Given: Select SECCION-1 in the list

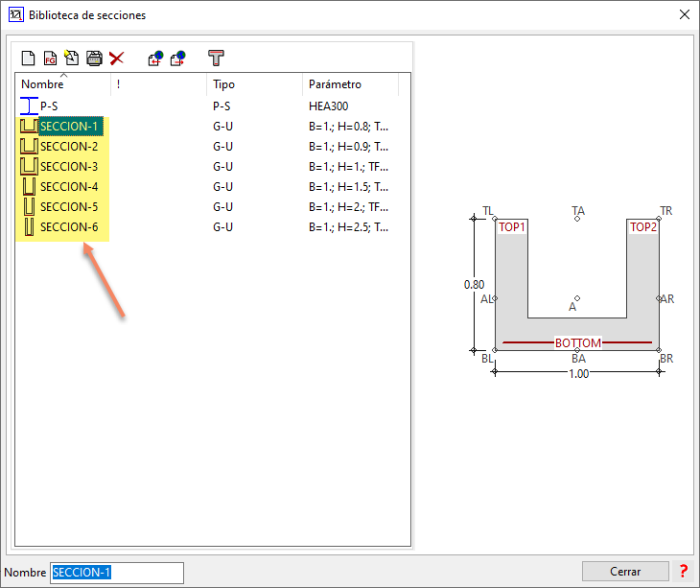Looking at the screenshot, I should click(69, 127).
